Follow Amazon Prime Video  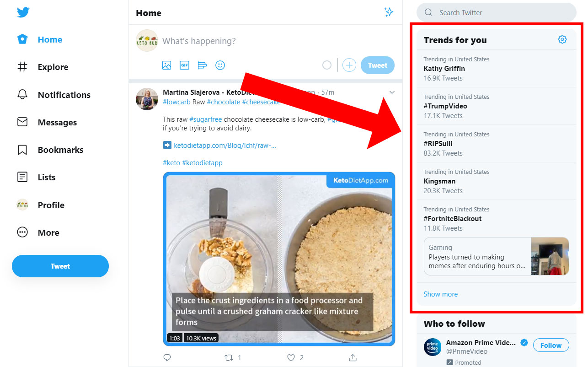(551, 345)
